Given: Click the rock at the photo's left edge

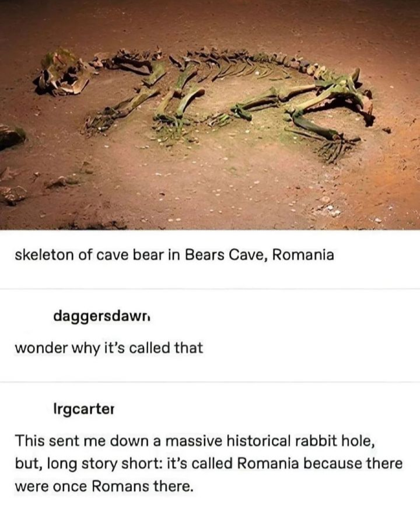Looking at the screenshot, I should pyautogui.click(x=10, y=137).
